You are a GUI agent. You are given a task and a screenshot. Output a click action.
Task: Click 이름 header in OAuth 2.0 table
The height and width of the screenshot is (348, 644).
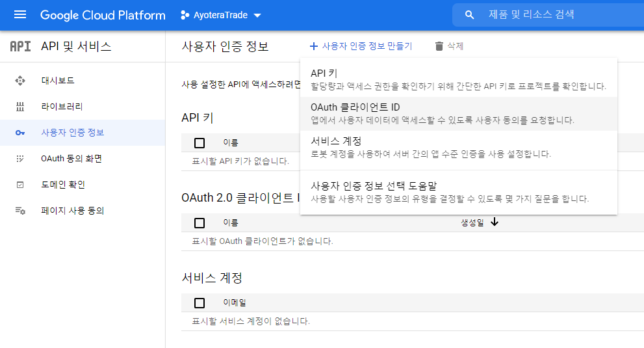pyautogui.click(x=231, y=222)
